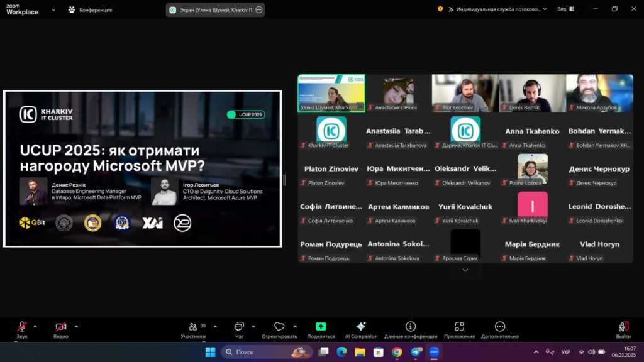The width and height of the screenshot is (644, 362).
Task: Open the Wi-Fi network tray icon
Action: click(x=581, y=352)
